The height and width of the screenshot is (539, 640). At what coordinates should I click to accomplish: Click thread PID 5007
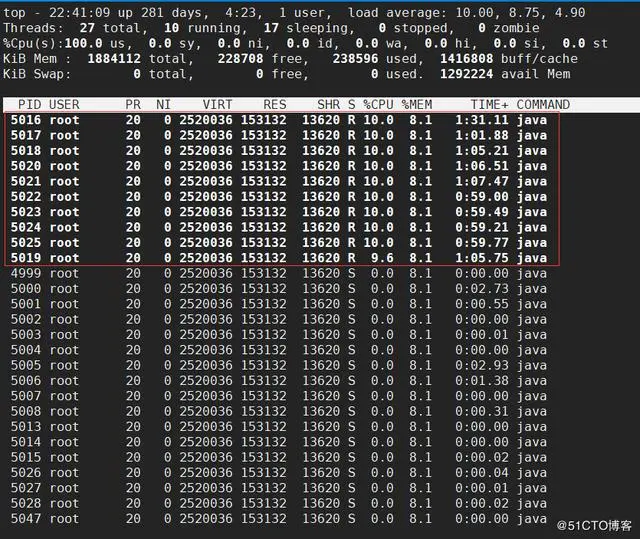(26, 396)
